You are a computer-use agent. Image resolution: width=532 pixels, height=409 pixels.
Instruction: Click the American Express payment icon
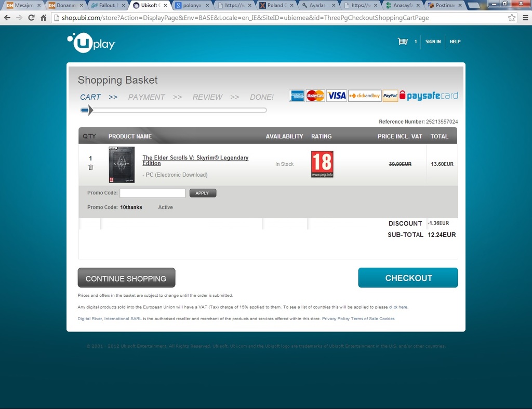(x=297, y=96)
